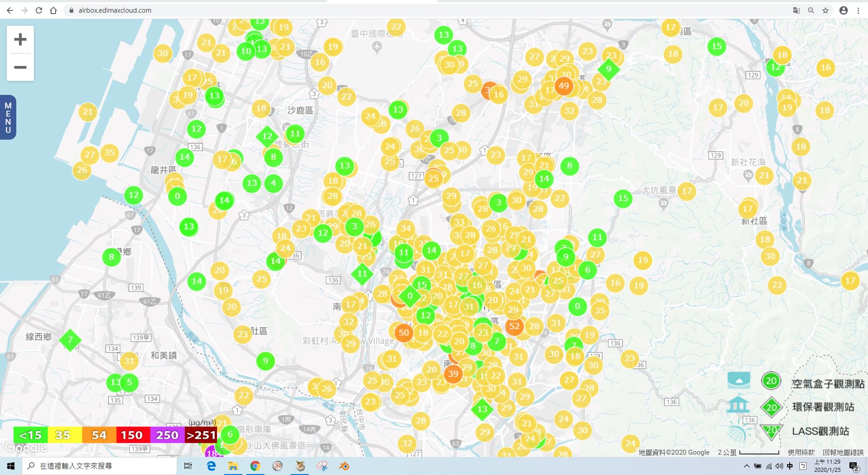The image size is (868, 475).
Task: Select the green diamond 7 EPA station
Action: point(70,340)
